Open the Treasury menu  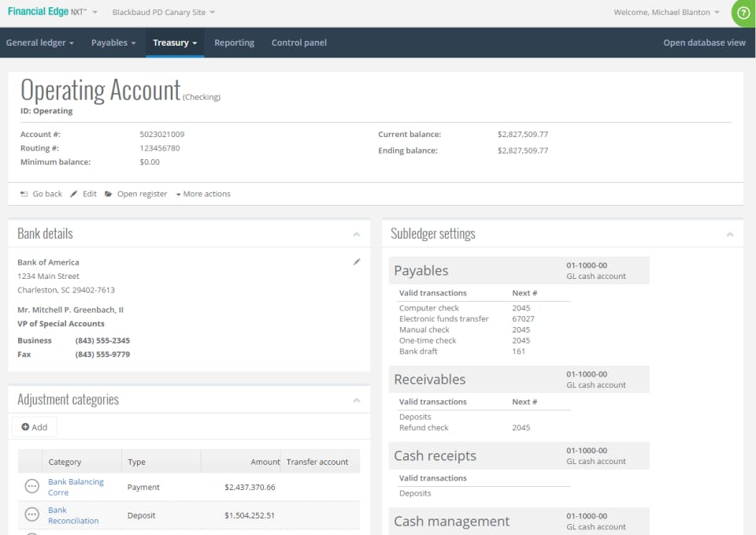(175, 43)
